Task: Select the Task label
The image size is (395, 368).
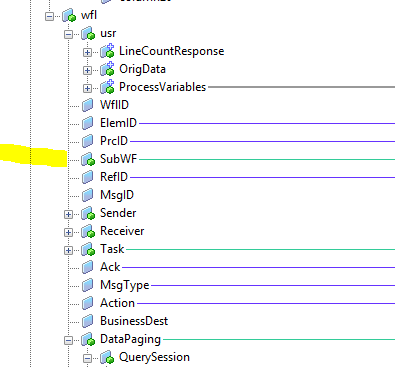Action: (112, 249)
